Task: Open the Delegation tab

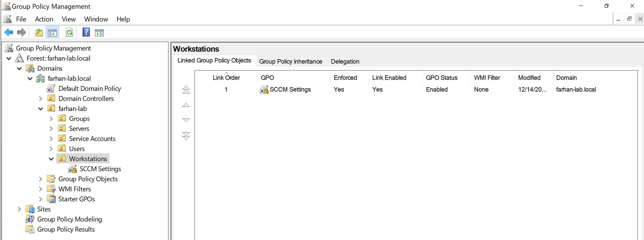Action: [345, 62]
